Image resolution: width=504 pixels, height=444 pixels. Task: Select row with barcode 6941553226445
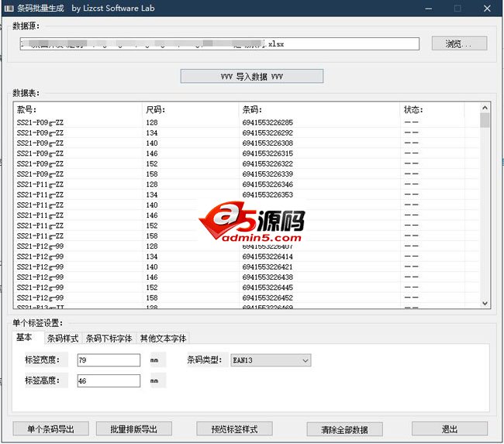(x=247, y=287)
